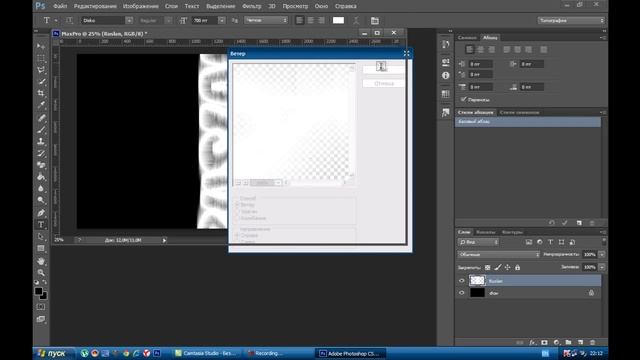Click the layer opacity value field
640x360 pixels.
pyautogui.click(x=589, y=254)
